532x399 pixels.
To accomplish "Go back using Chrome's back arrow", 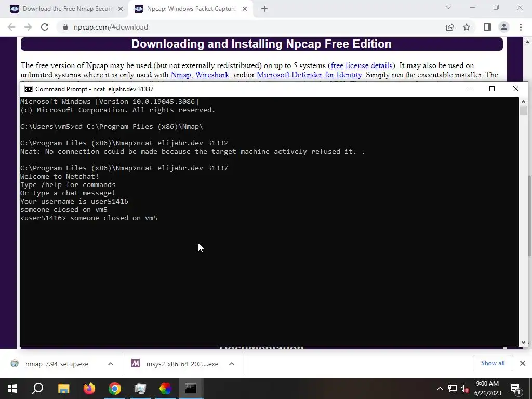I will [x=11, y=27].
